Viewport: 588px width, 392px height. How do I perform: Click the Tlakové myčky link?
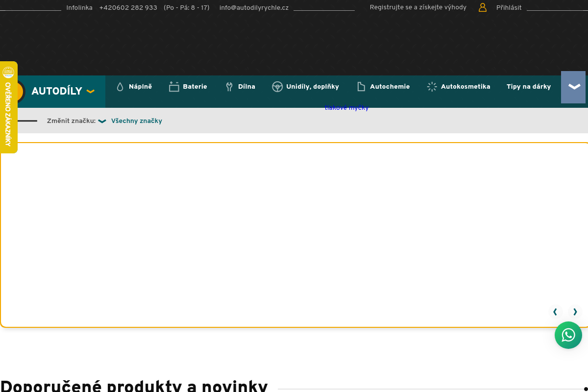[346, 108]
